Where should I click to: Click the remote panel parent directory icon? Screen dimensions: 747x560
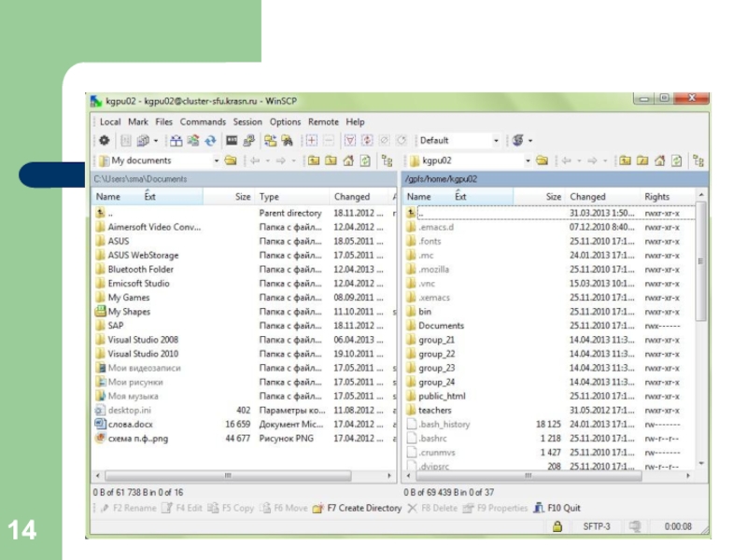[626, 161]
